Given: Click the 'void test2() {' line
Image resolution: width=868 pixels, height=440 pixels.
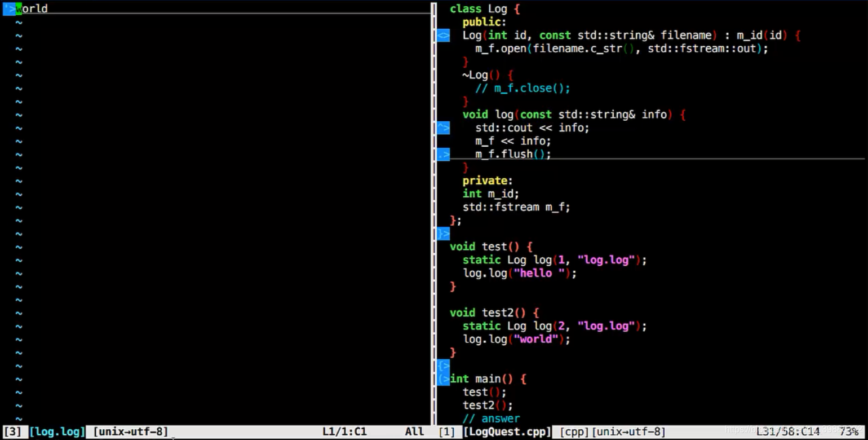Looking at the screenshot, I should (494, 313).
